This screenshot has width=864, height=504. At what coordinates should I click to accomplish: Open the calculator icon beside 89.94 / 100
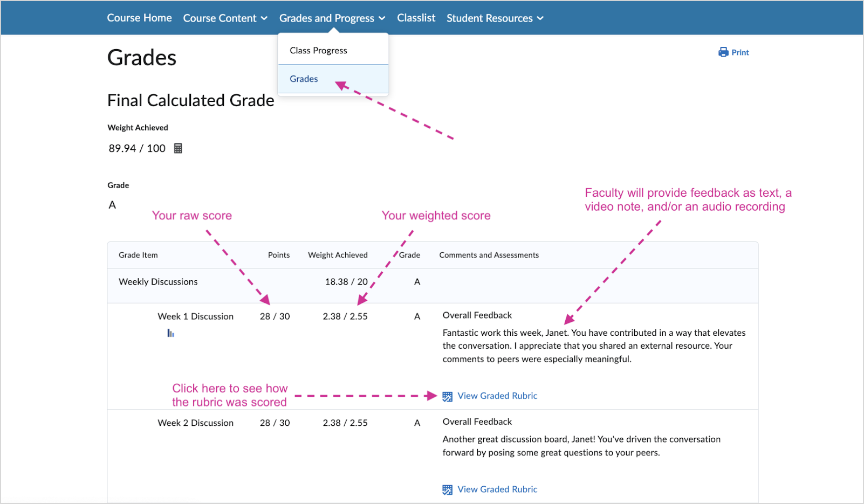coord(178,148)
